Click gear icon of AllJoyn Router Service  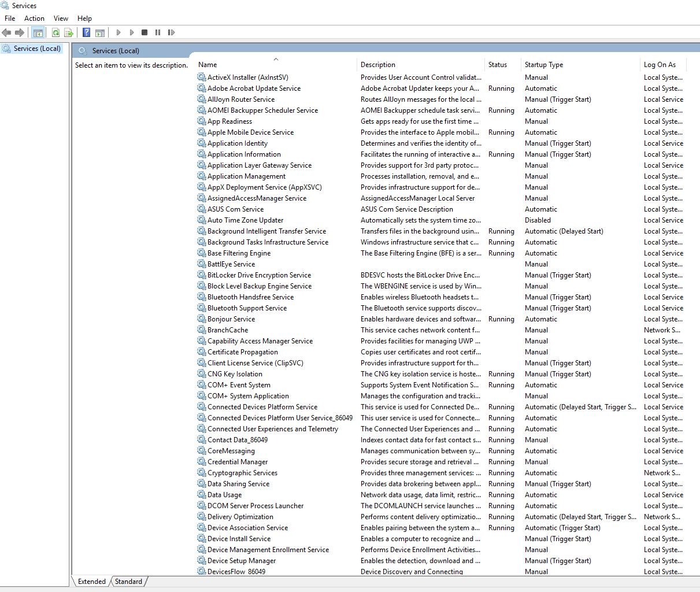pos(201,99)
